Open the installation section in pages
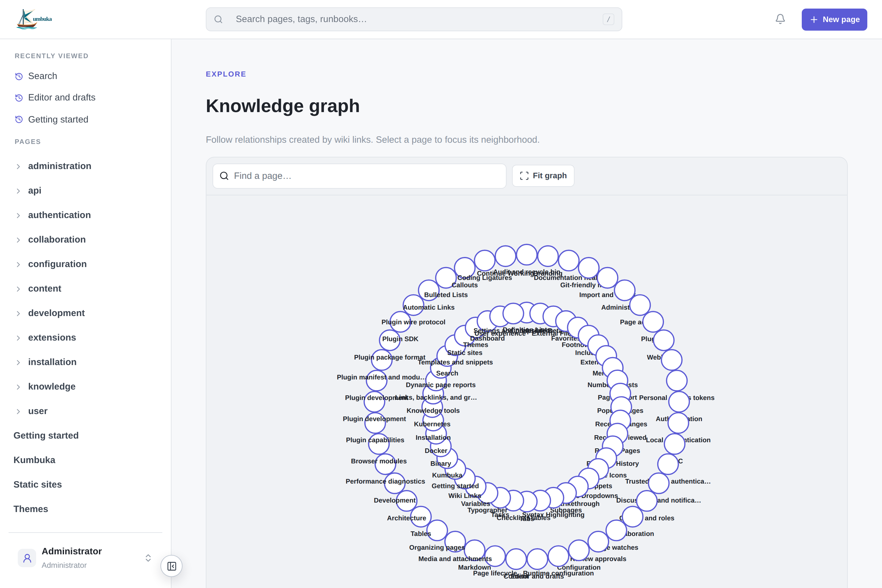882x588 pixels. 52,362
